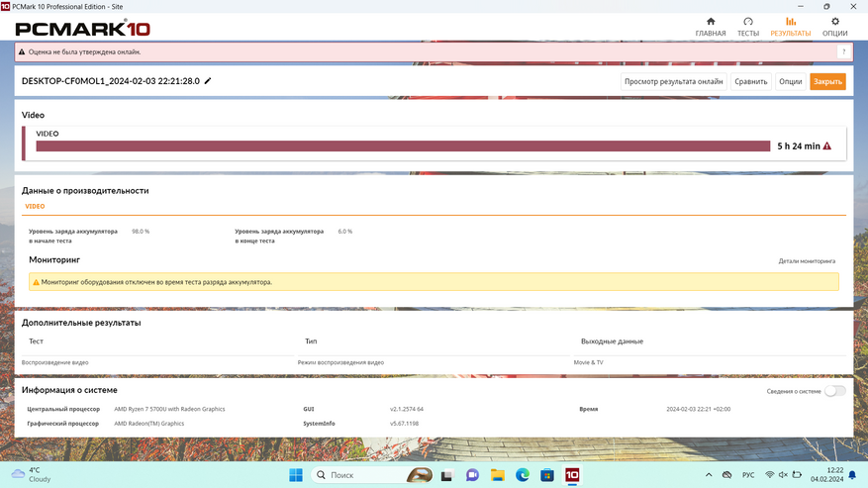Click the PCMark 10 taskbar icon

tap(572, 475)
